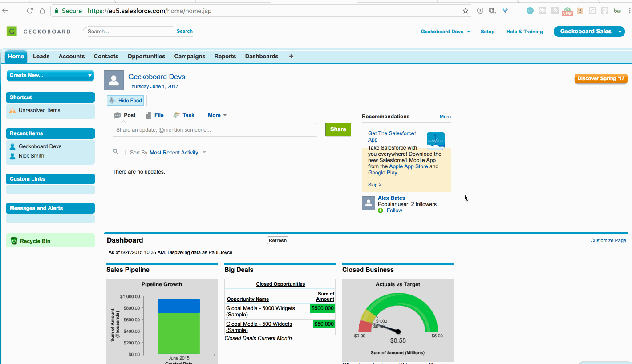The width and height of the screenshot is (632, 364).
Task: Open Chrome's three-dot menu
Action: click(x=629, y=11)
